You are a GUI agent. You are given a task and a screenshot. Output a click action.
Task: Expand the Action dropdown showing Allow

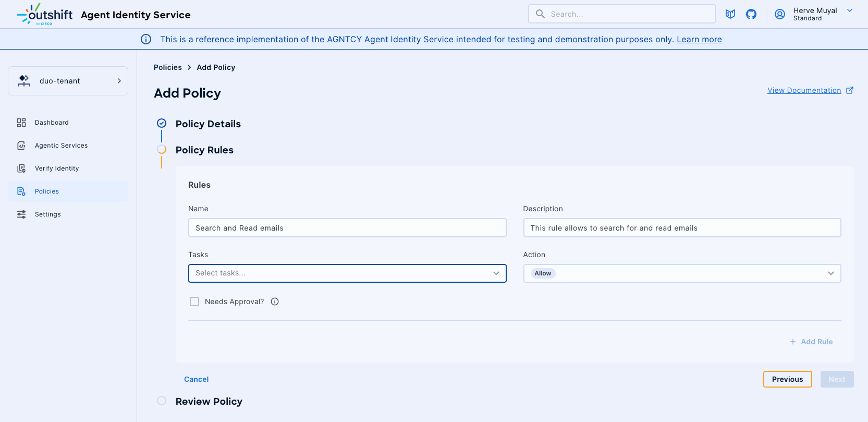681,273
